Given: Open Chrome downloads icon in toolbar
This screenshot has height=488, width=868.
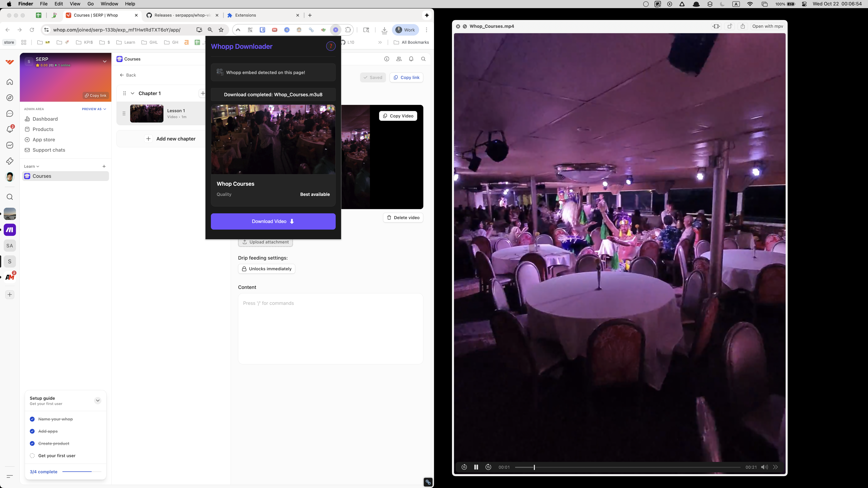Looking at the screenshot, I should click(384, 30).
